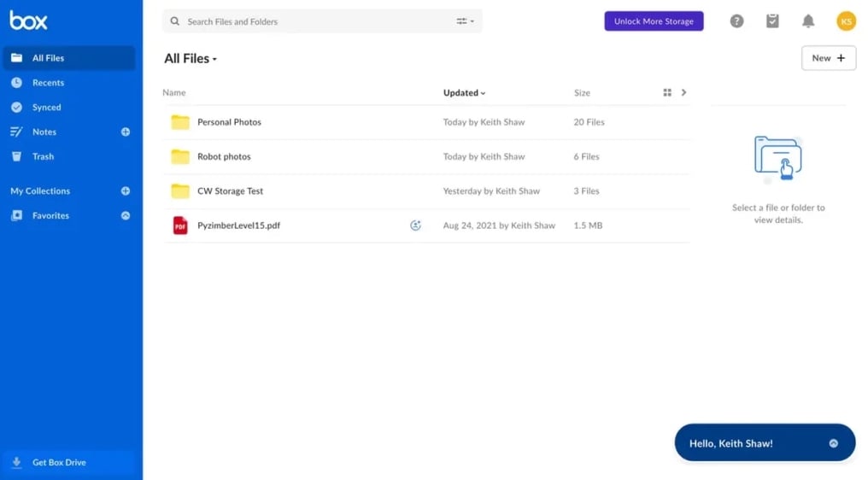
Task: Change sort order via Updated column
Action: (x=464, y=92)
